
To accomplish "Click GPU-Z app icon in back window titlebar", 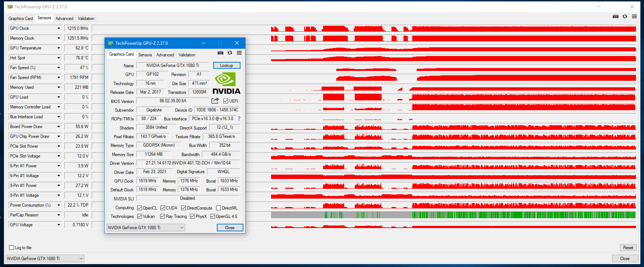I will 10,7.
